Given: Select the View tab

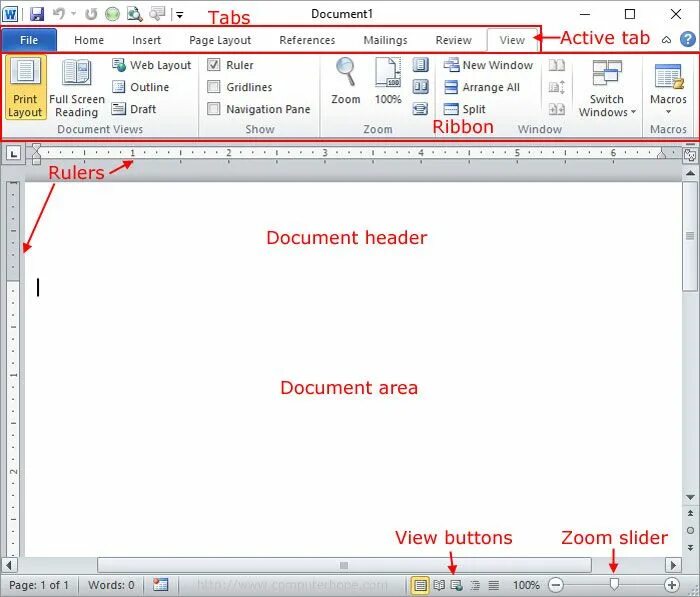Looking at the screenshot, I should [x=512, y=40].
